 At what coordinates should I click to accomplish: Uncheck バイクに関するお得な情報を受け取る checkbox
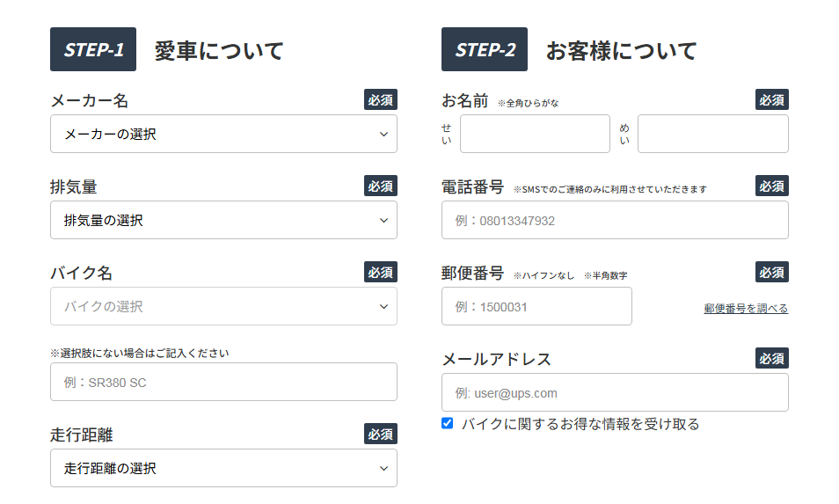(x=448, y=423)
